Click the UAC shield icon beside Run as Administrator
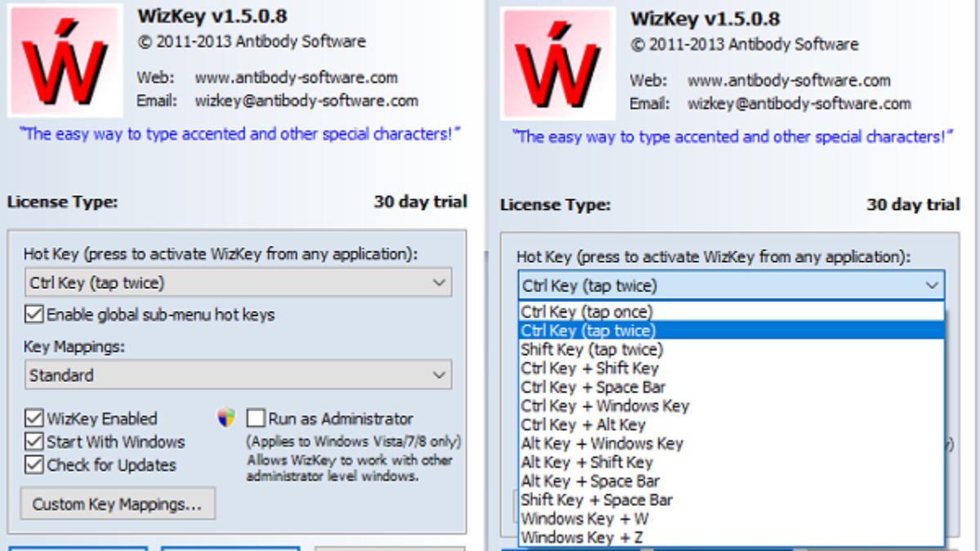This screenshot has height=551, width=980. (226, 418)
